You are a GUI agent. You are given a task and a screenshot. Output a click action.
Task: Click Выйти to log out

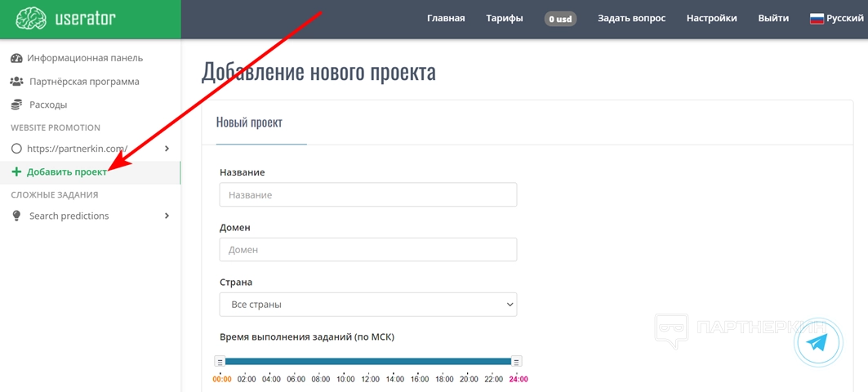click(773, 18)
